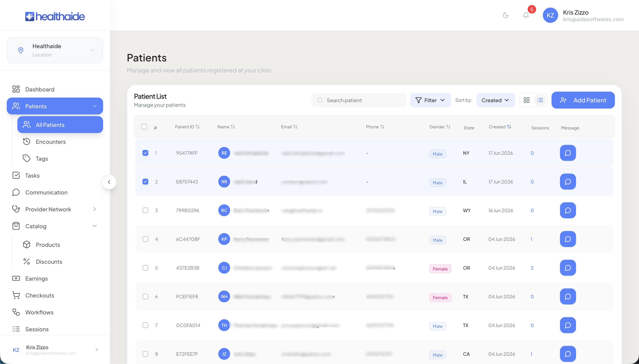The width and height of the screenshot is (639, 364).
Task: Sort by Email column arrows
Action: coord(295,127)
